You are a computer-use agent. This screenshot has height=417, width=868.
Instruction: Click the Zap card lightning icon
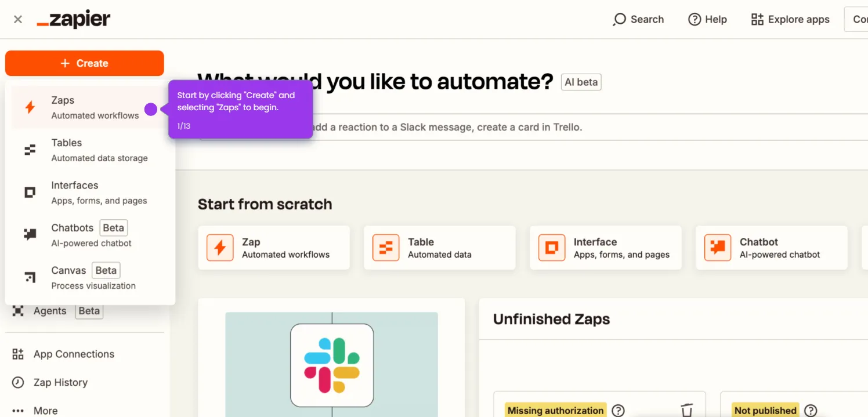pyautogui.click(x=220, y=248)
